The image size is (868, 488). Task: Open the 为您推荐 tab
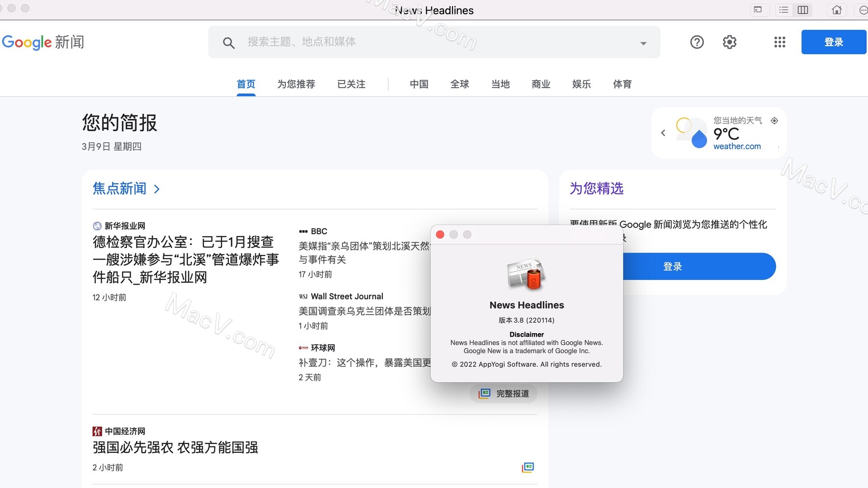(296, 84)
